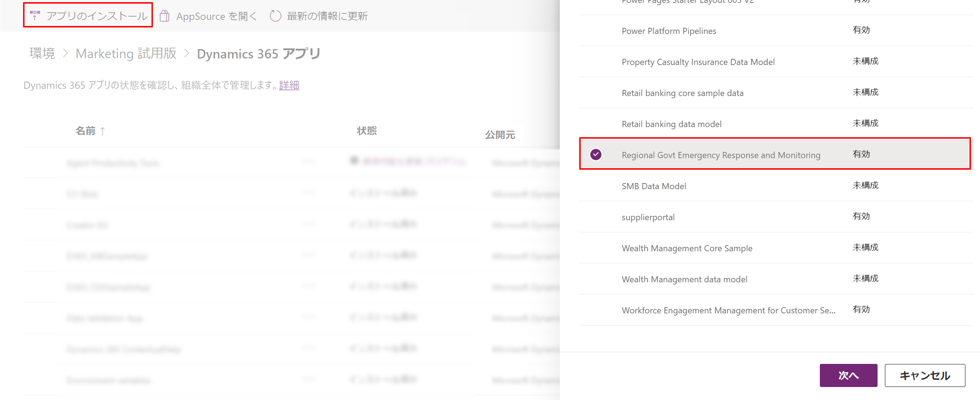
Task: Click the 名前 sort arrow
Action: (102, 131)
